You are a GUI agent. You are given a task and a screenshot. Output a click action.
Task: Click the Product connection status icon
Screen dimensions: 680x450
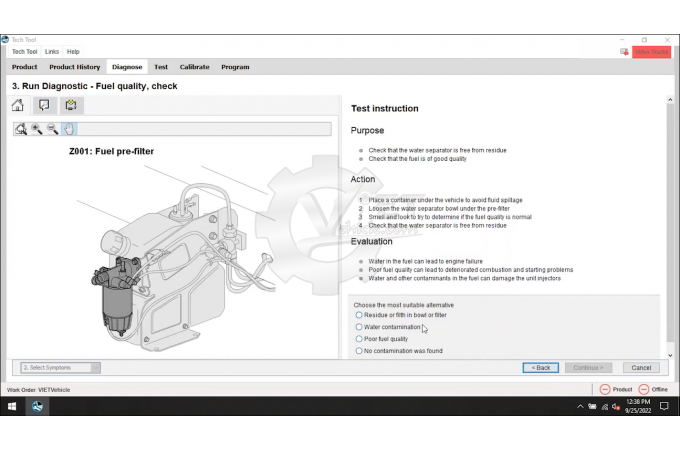click(x=605, y=389)
